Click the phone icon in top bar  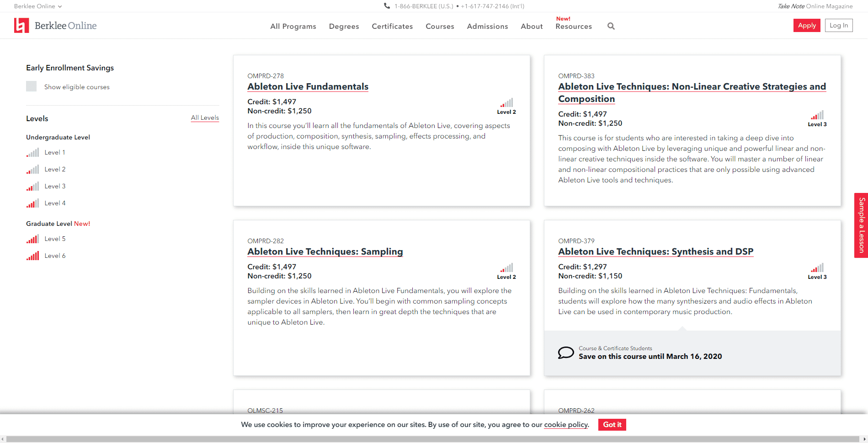pos(387,6)
